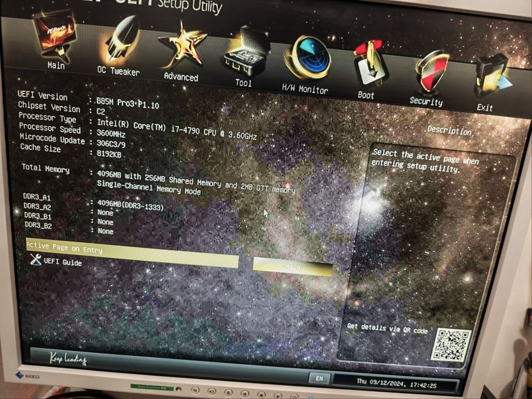Viewport: 532px width, 399px height.
Task: Click Cache Size value 8192KB
Action: 109,154
